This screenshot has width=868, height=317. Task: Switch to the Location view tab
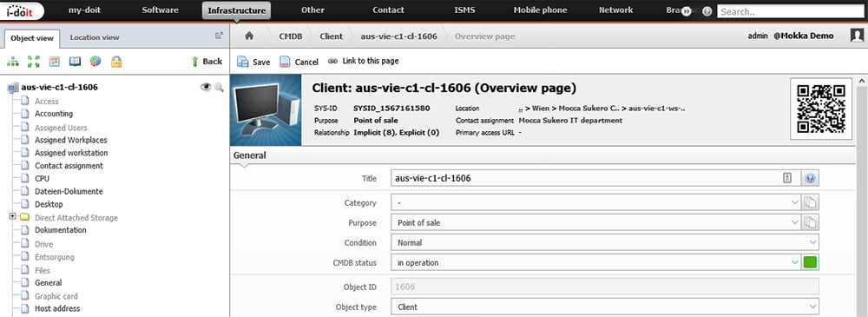(x=94, y=37)
